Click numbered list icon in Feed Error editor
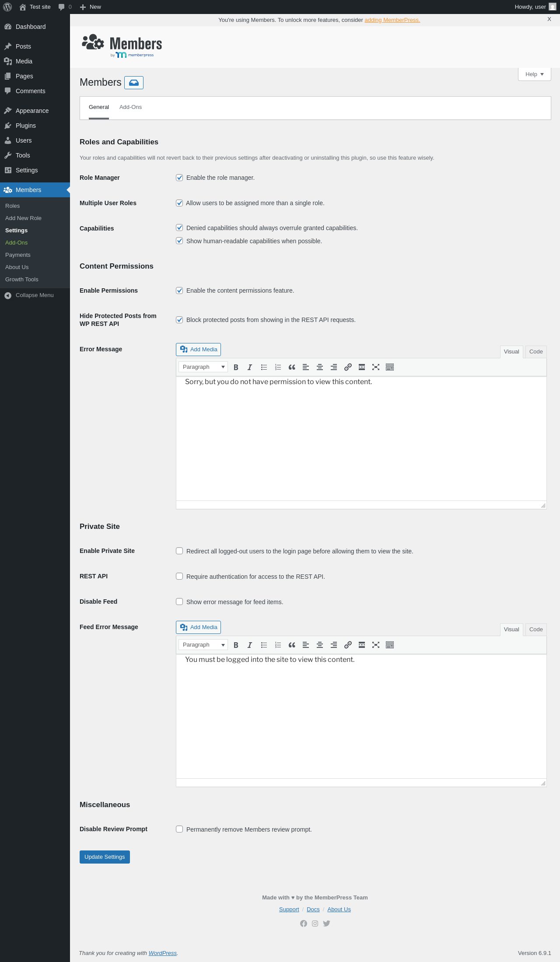 click(x=278, y=645)
